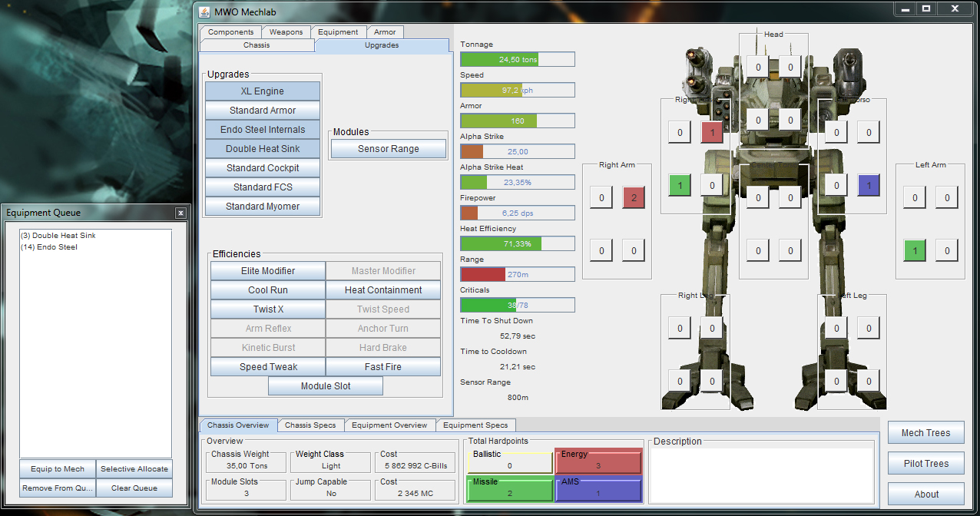Click the MWO Mechlab Java icon
Image resolution: width=980 pixels, height=516 pixels.
(204, 12)
